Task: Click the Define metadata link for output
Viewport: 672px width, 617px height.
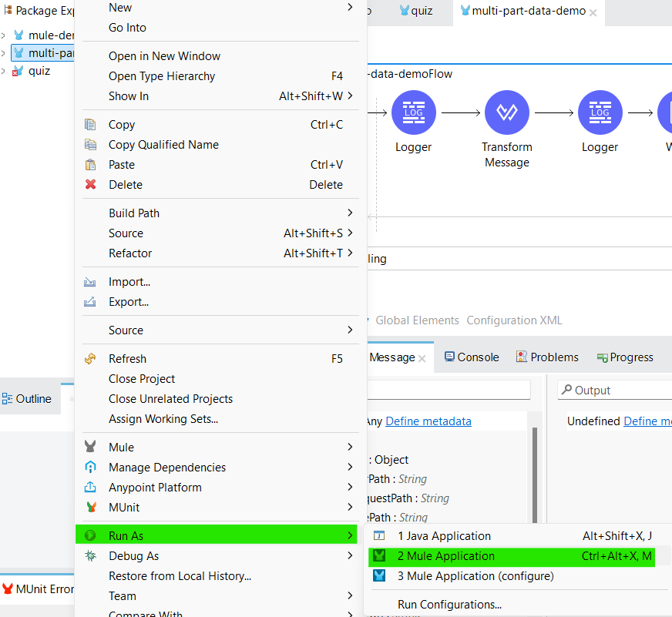Action: pyautogui.click(x=647, y=421)
